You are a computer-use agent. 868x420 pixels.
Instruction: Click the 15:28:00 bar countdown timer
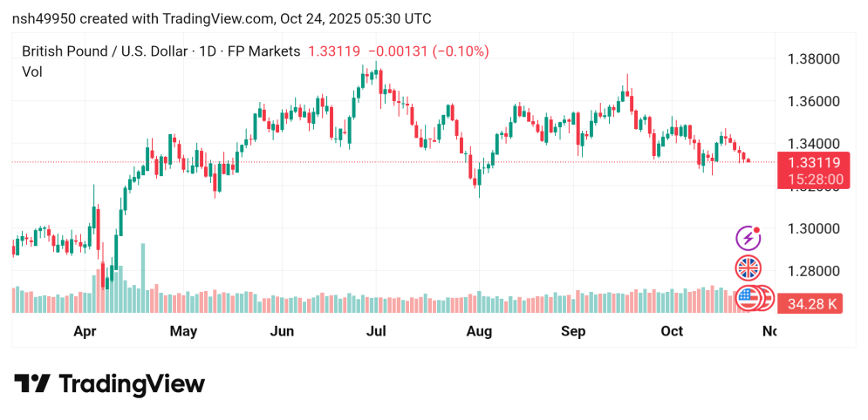[813, 180]
